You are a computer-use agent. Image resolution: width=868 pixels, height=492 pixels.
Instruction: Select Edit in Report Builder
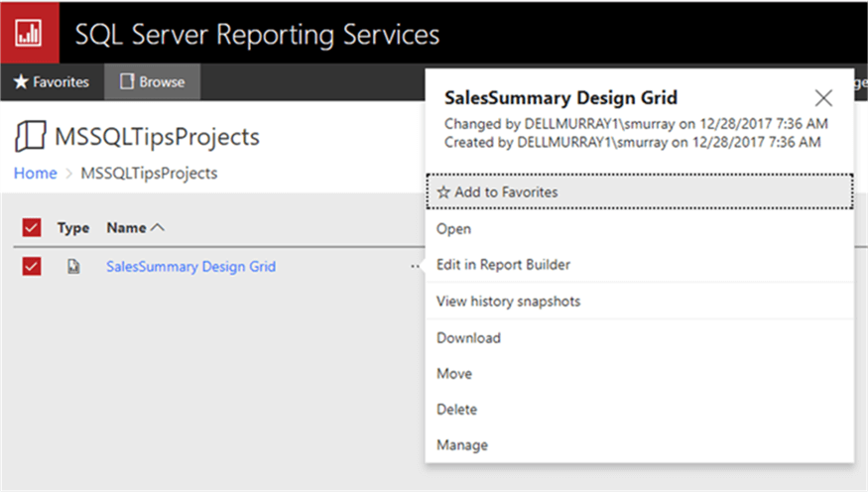tap(640, 265)
